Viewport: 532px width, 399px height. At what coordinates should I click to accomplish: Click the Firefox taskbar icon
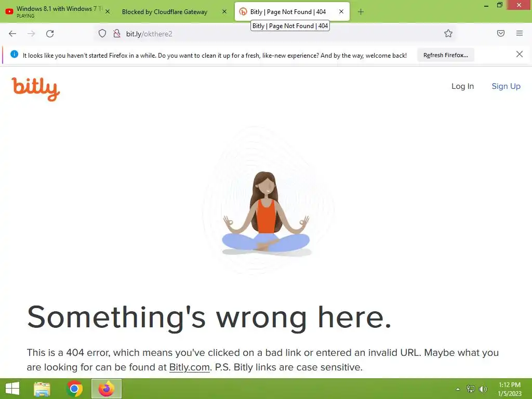click(x=107, y=389)
